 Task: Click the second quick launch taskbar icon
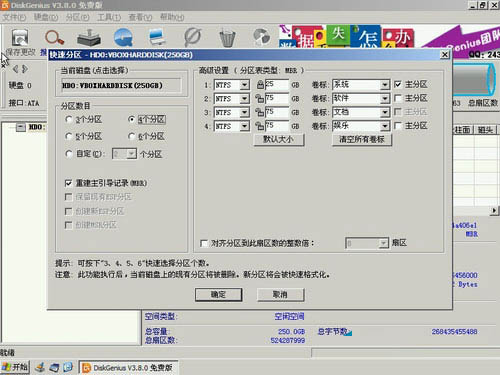pos(54,367)
